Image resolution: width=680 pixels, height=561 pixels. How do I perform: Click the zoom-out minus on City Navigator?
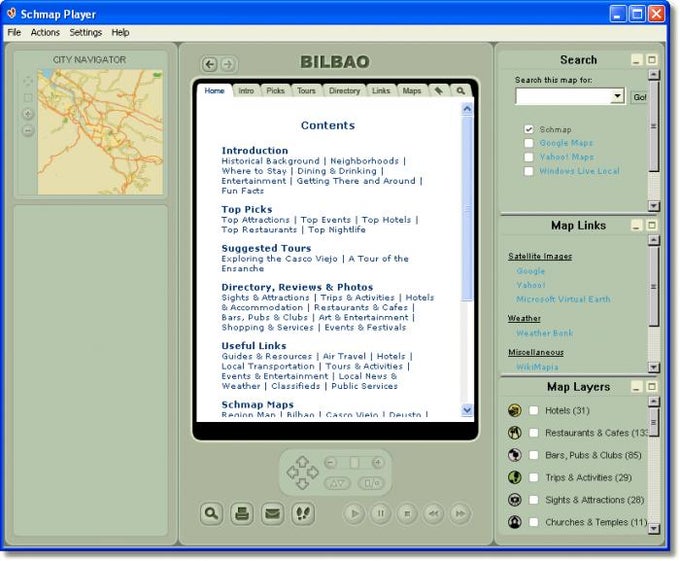[x=28, y=130]
